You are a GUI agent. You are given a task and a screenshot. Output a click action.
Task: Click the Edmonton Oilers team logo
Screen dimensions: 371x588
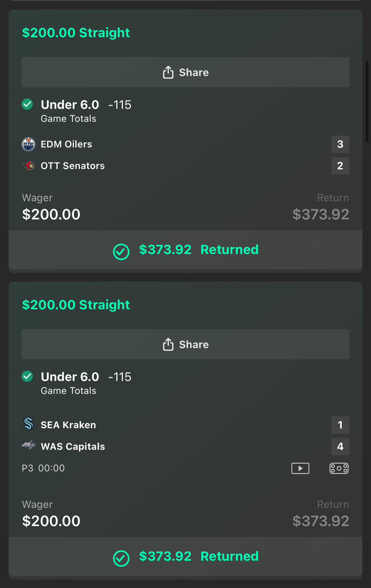[28, 144]
